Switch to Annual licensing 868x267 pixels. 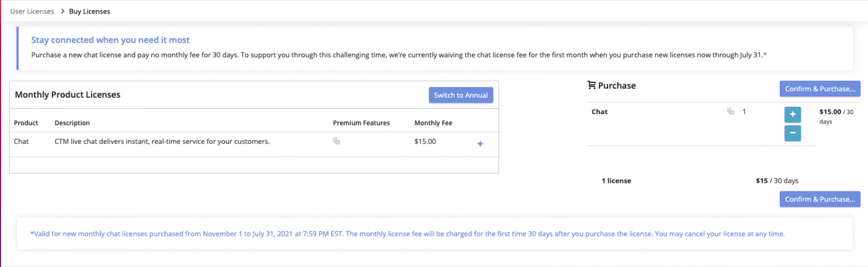click(461, 95)
